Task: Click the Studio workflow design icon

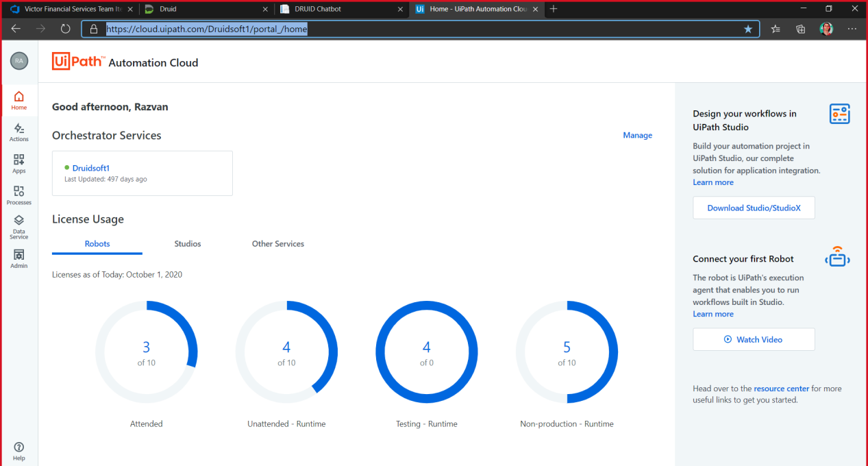Action: click(x=839, y=114)
